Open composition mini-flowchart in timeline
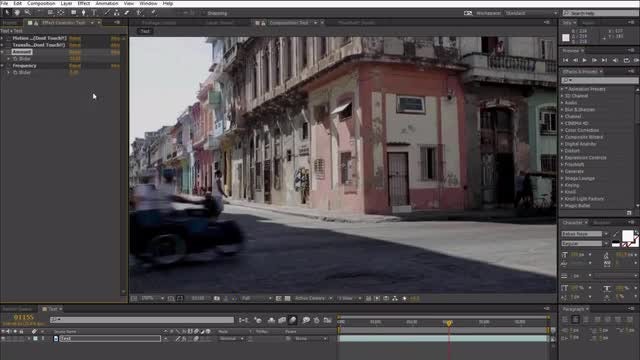640x360 pixels. (x=243, y=320)
